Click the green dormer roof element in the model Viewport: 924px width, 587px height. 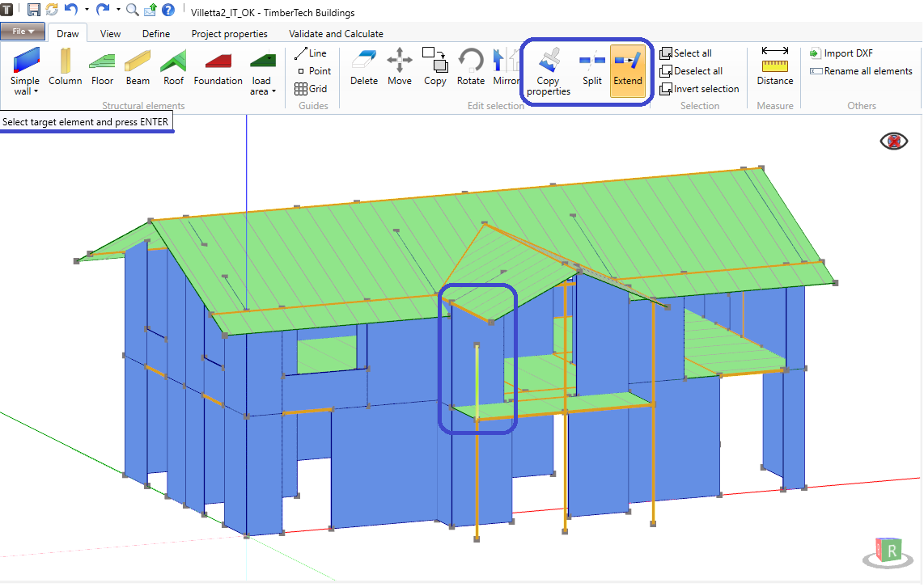tap(507, 265)
